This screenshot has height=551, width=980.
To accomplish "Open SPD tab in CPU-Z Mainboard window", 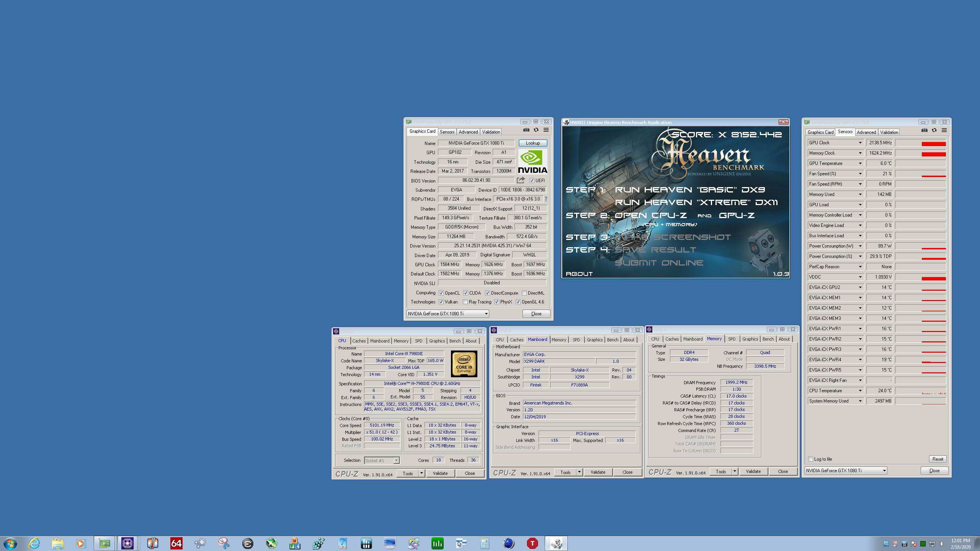I will pyautogui.click(x=577, y=340).
